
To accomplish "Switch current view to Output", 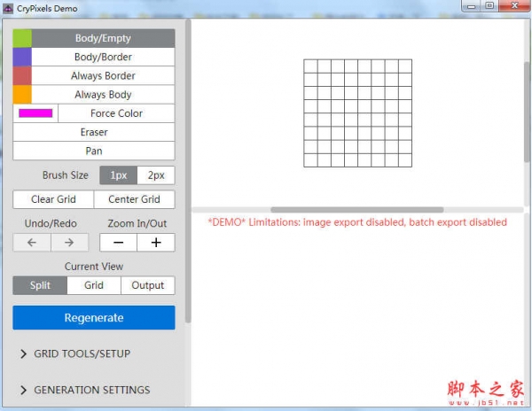I will click(x=148, y=285).
